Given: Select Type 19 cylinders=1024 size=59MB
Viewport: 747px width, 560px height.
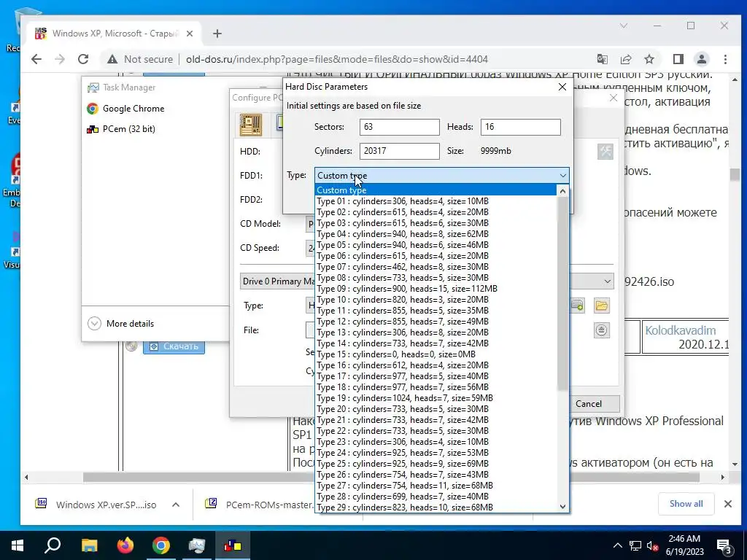Looking at the screenshot, I should tap(436, 398).
